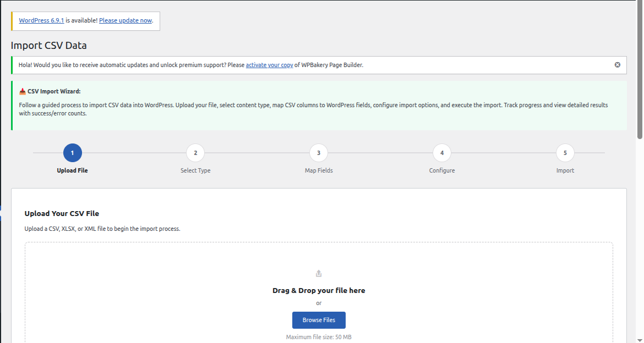Select step 4 circle Configure
644x343 pixels.
(x=442, y=153)
